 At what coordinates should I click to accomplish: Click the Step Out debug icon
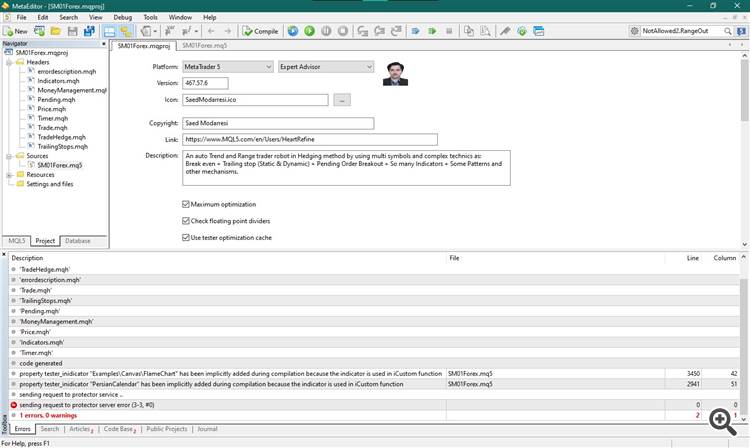pos(396,31)
